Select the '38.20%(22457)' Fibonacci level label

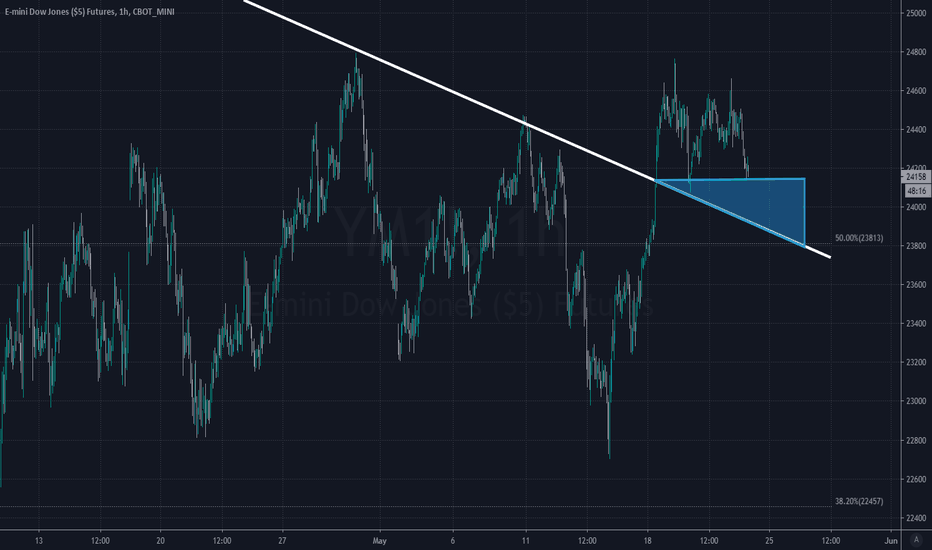click(x=859, y=501)
